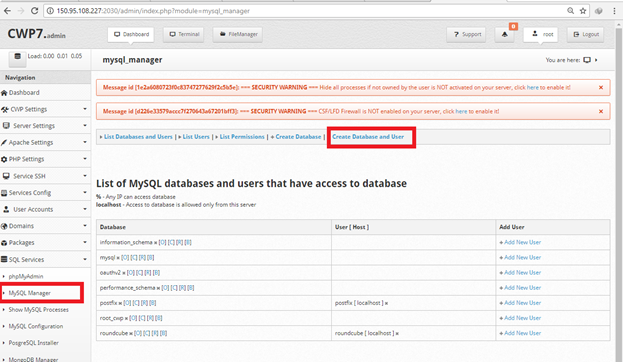Open the root user menu
Screen dimensions: 623x362
click(541, 35)
